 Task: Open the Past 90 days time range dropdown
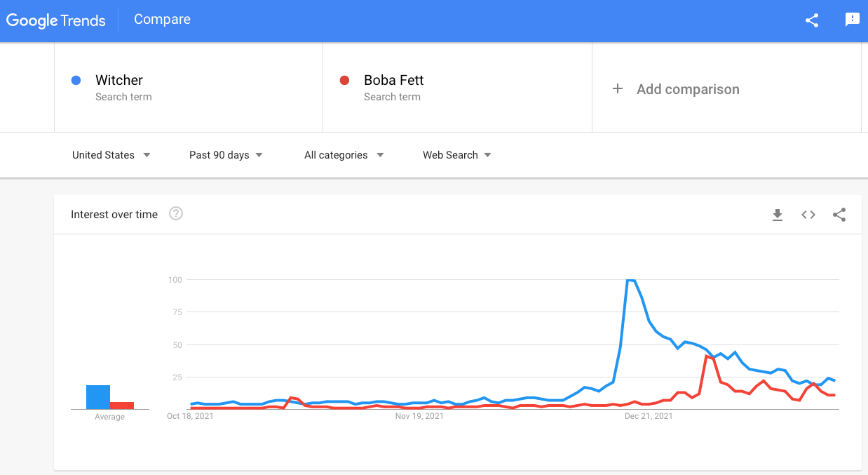pyautogui.click(x=226, y=155)
